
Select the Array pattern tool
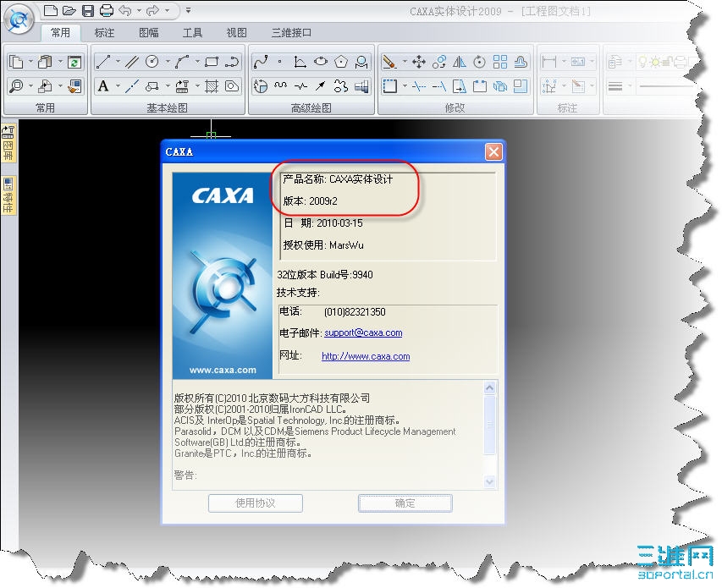[500, 61]
